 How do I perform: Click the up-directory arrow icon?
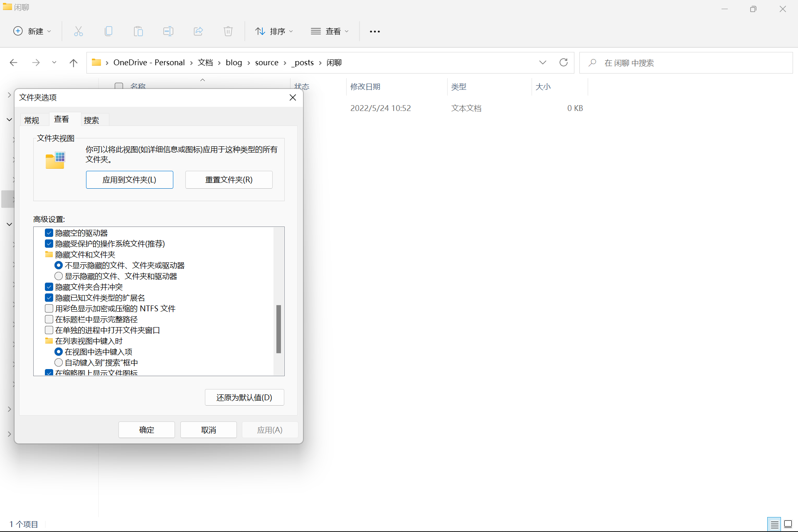74,63
